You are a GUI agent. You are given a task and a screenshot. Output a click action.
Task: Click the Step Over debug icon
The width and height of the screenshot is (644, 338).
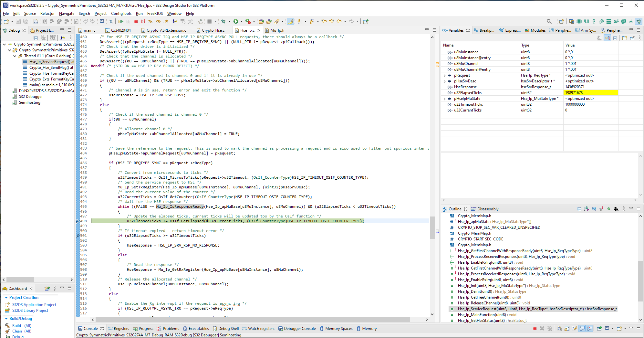[158, 21]
